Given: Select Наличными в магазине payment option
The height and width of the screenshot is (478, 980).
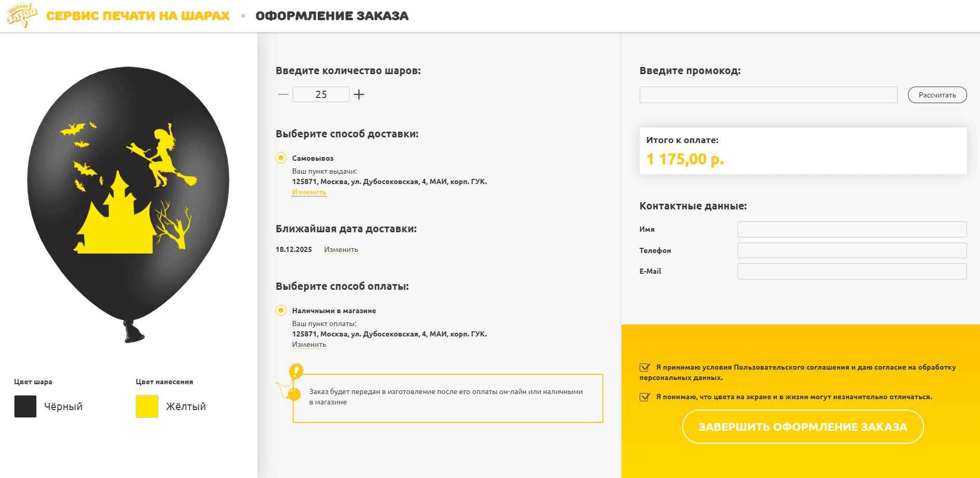Looking at the screenshot, I should click(x=281, y=311).
